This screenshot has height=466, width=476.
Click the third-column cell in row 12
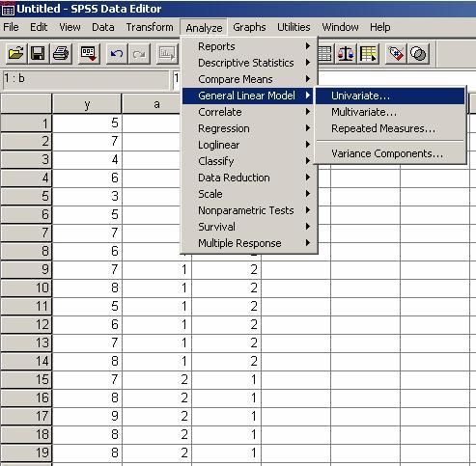227,324
